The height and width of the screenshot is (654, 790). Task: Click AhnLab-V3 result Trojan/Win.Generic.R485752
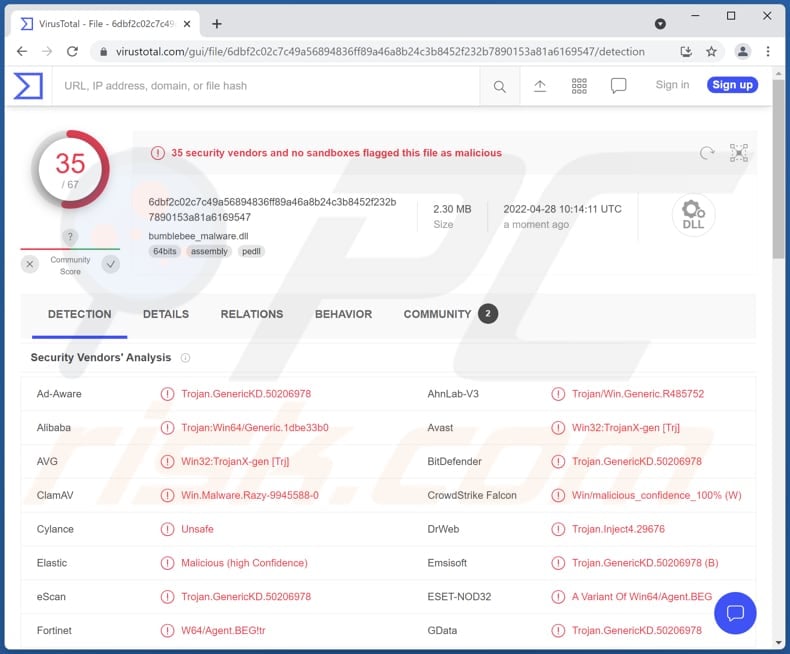638,394
